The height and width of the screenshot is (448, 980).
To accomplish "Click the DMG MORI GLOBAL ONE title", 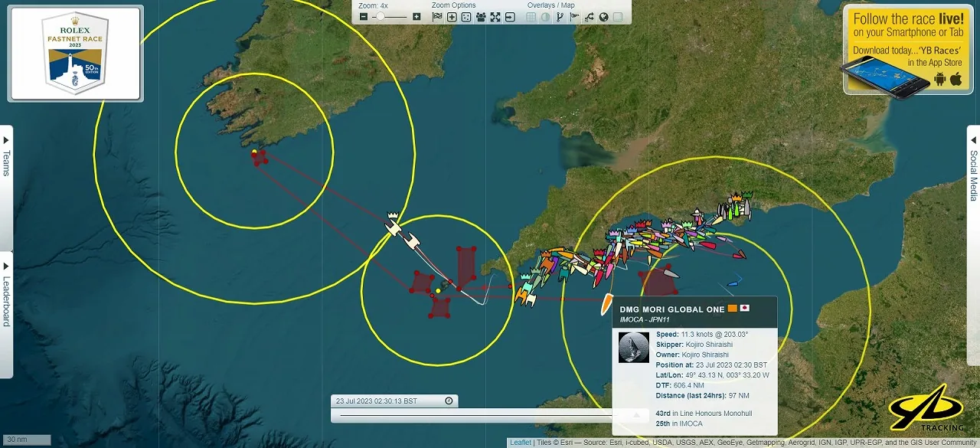I will tap(672, 309).
